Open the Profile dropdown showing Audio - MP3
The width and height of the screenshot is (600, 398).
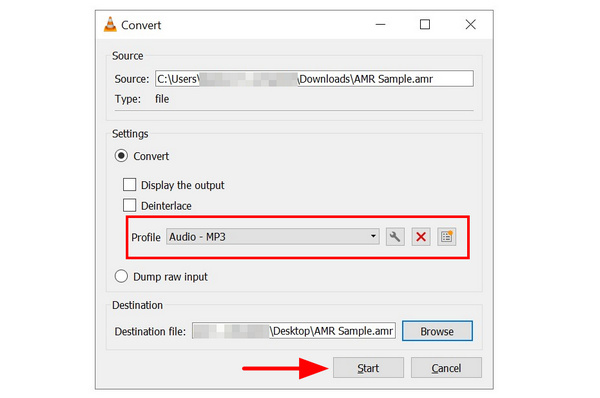pos(273,237)
